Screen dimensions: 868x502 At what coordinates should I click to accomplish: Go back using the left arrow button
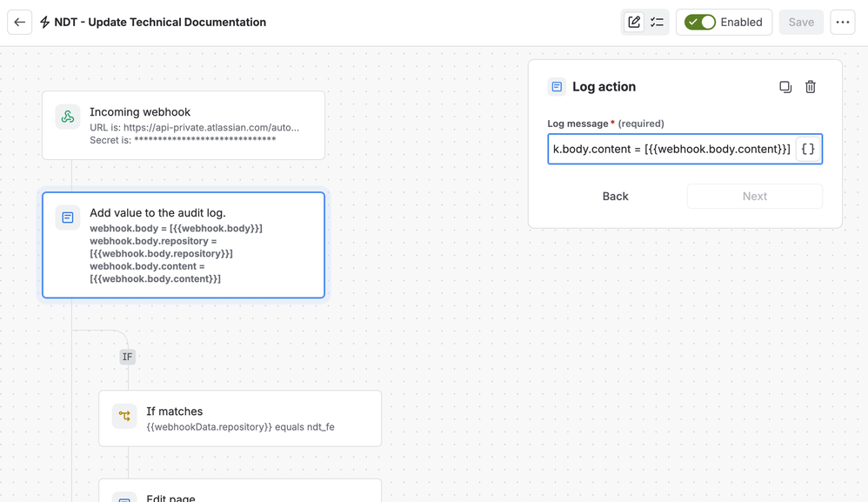click(x=19, y=22)
